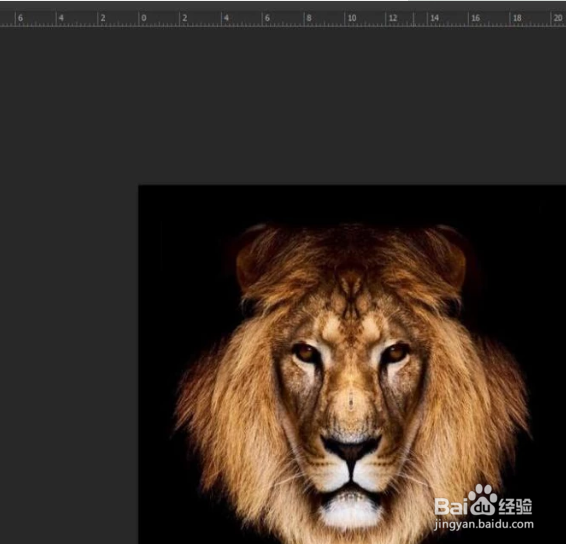This screenshot has height=544, width=566.
Task: Click the ruler mark labeled 18
Action: click(x=517, y=18)
